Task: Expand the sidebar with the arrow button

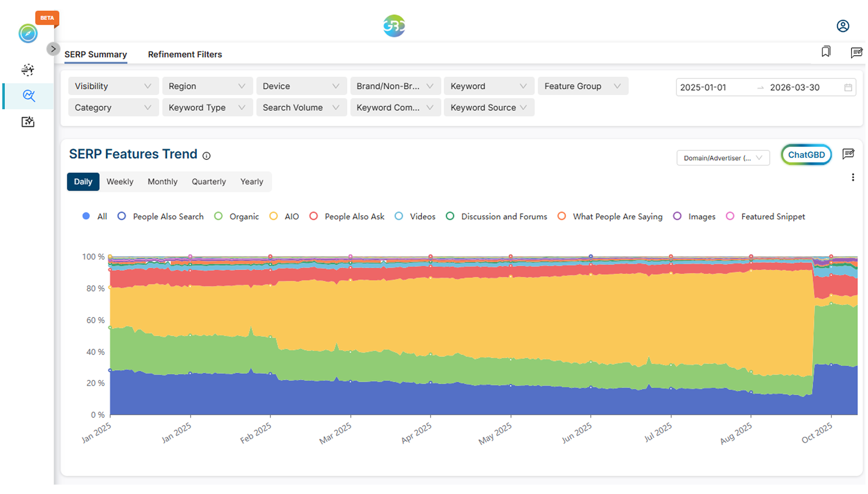Action: [53, 49]
